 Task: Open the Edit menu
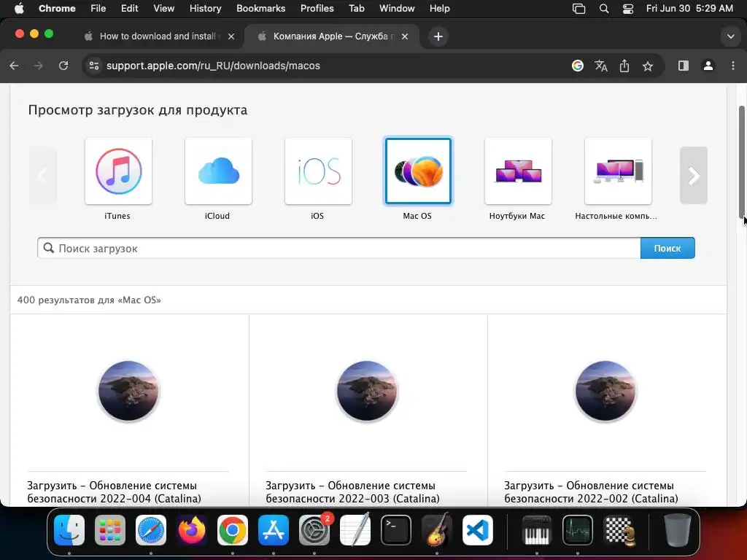click(x=129, y=8)
